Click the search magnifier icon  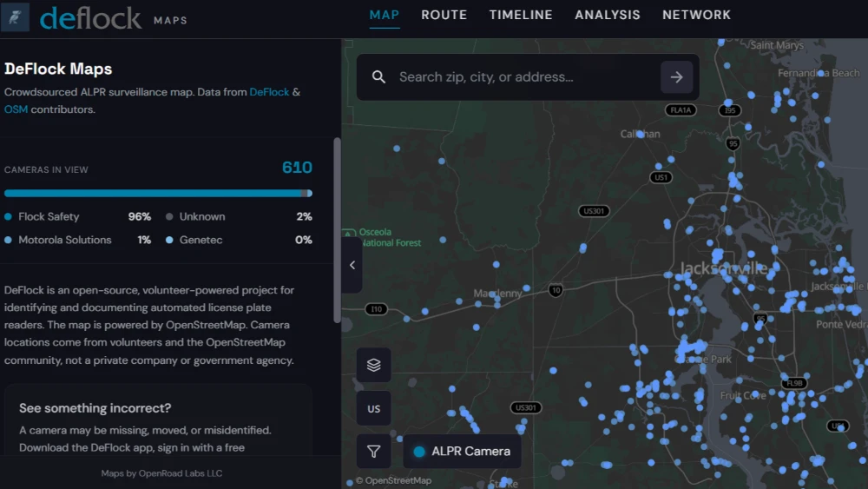click(378, 77)
